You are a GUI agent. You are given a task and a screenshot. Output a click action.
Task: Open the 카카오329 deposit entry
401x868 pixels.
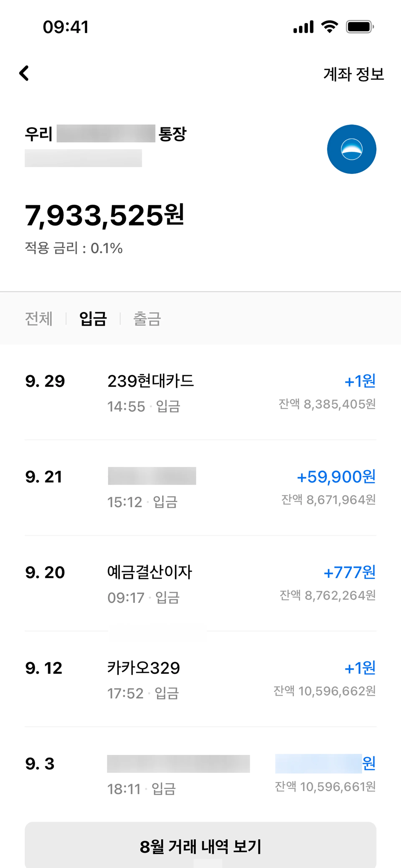(x=143, y=668)
